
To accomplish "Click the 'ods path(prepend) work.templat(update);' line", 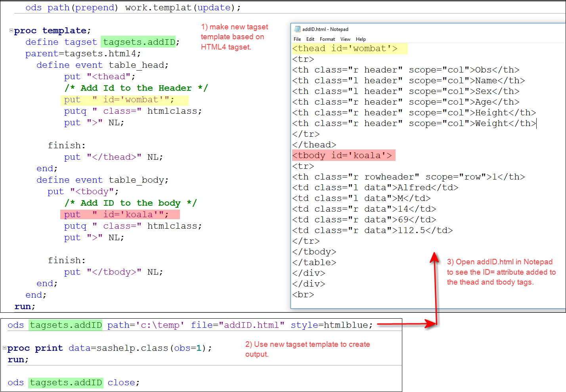I will point(133,8).
